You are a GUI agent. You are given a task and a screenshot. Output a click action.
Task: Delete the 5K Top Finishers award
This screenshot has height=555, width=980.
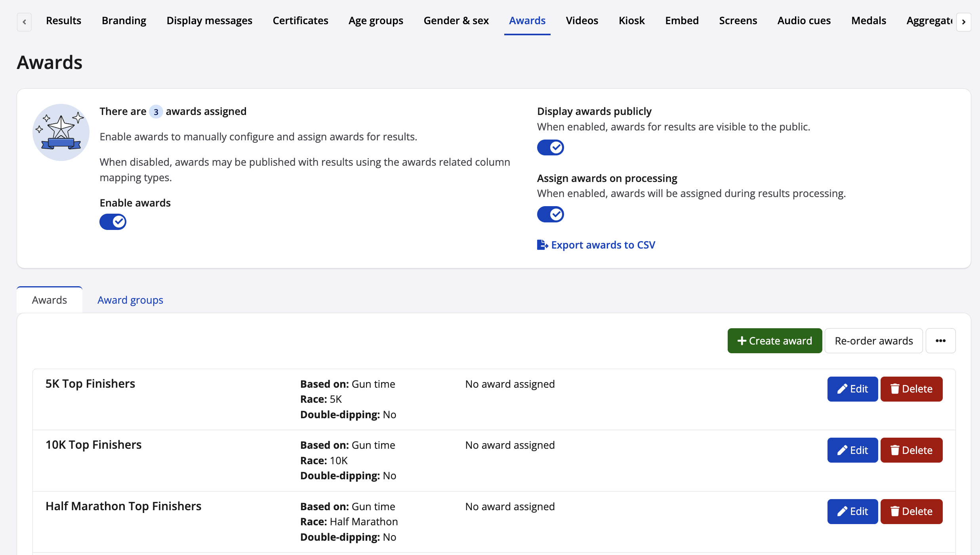[x=911, y=389]
